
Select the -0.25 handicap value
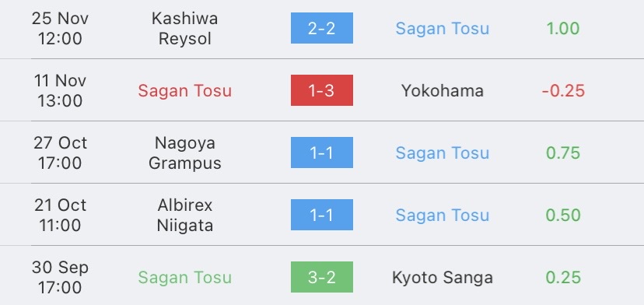click(x=563, y=91)
